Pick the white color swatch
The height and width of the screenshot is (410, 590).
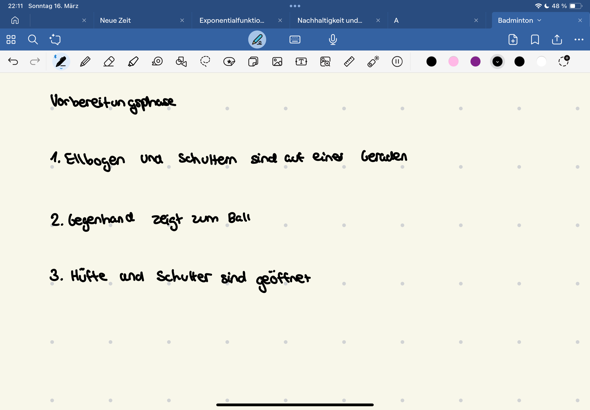(541, 62)
